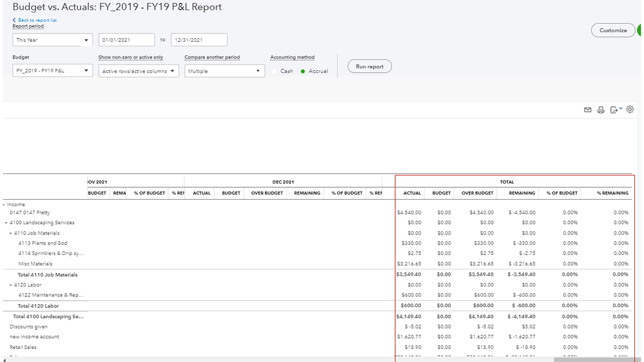Click the email report envelope icon
This screenshot has width=644, height=362.
point(587,110)
